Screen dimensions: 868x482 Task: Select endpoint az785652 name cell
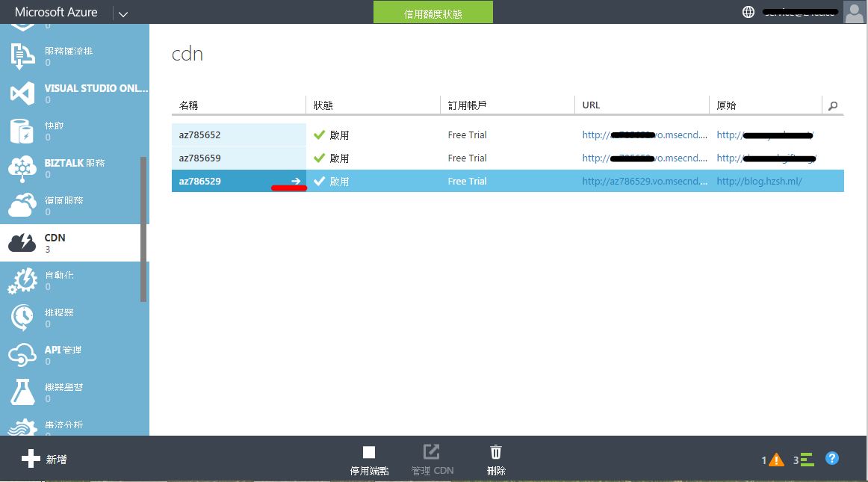point(238,135)
